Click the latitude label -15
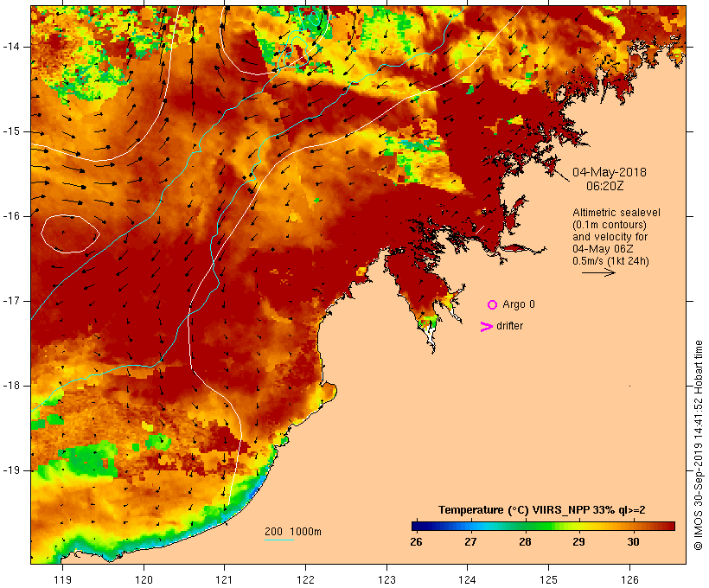The width and height of the screenshot is (709, 588). [x=10, y=131]
